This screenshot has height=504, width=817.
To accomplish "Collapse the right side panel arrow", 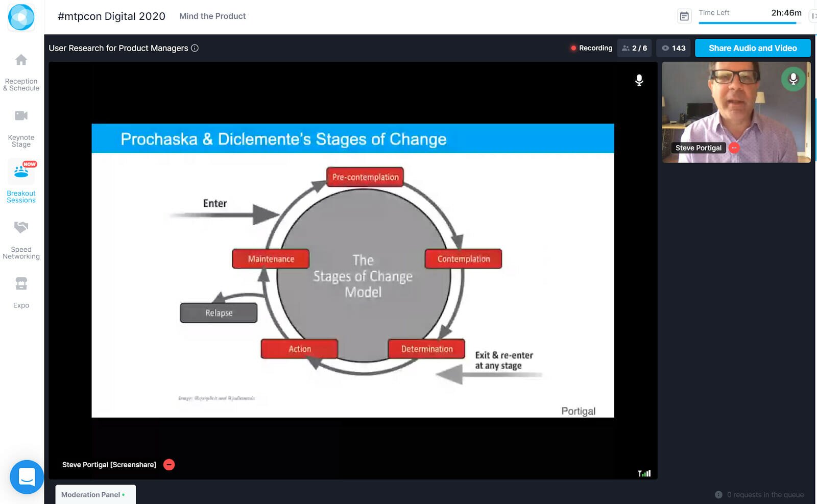I will tap(813, 16).
